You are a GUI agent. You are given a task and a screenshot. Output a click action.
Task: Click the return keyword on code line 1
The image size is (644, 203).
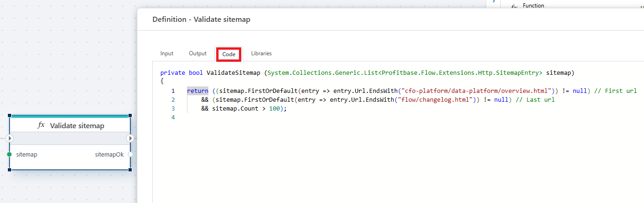click(198, 91)
